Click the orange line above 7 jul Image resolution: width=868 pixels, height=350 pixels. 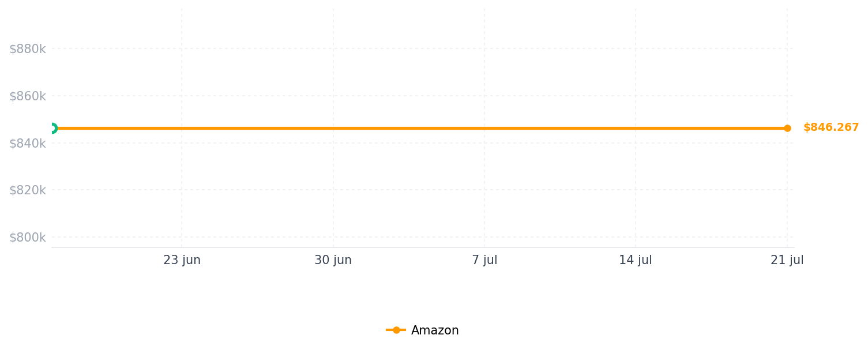pyautogui.click(x=484, y=128)
